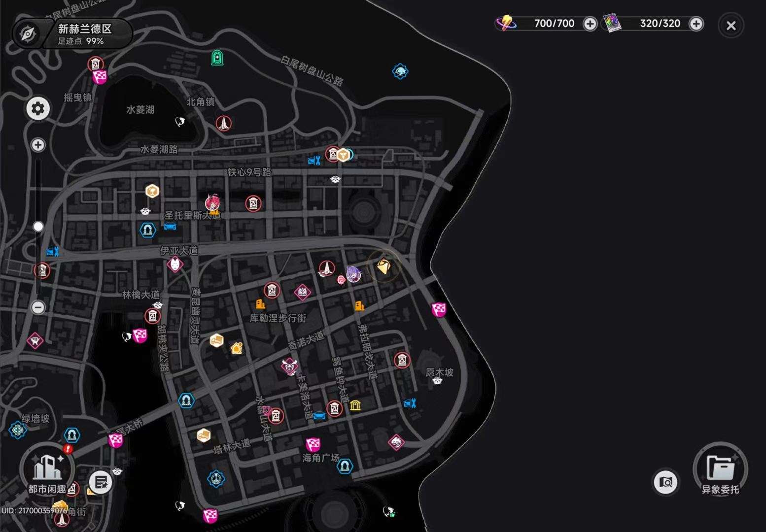Add more of the 700/700 currency
Image resolution: width=766 pixels, height=532 pixels.
point(590,24)
